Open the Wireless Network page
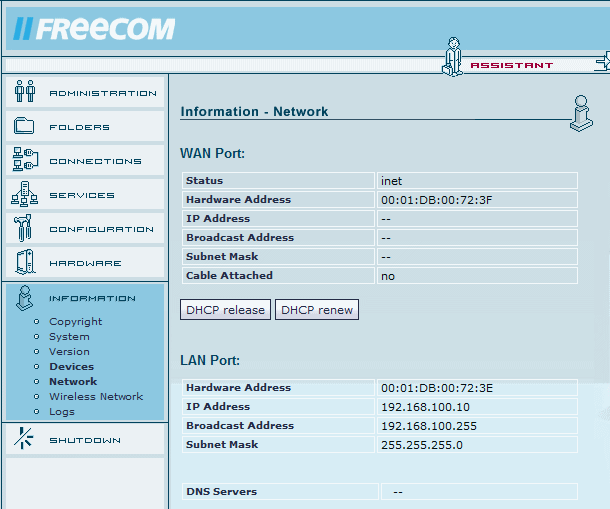The height and width of the screenshot is (509, 610). [96, 397]
